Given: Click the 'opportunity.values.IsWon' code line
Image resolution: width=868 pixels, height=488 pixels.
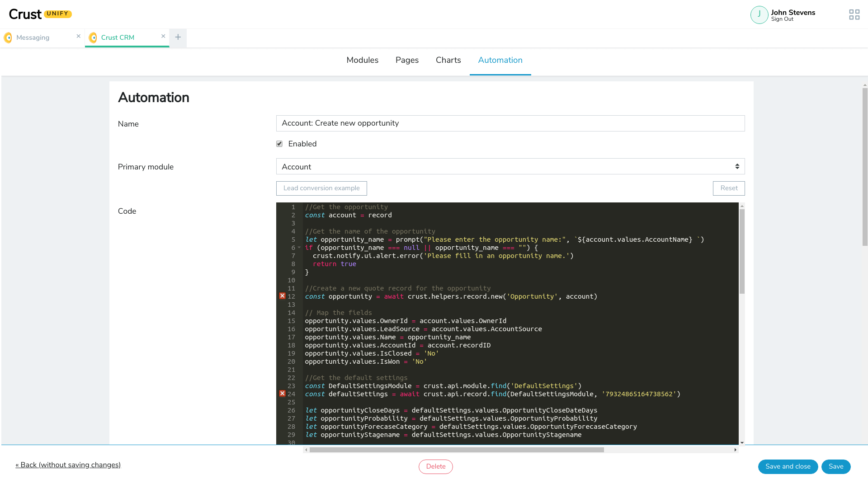Looking at the screenshot, I should click(366, 361).
